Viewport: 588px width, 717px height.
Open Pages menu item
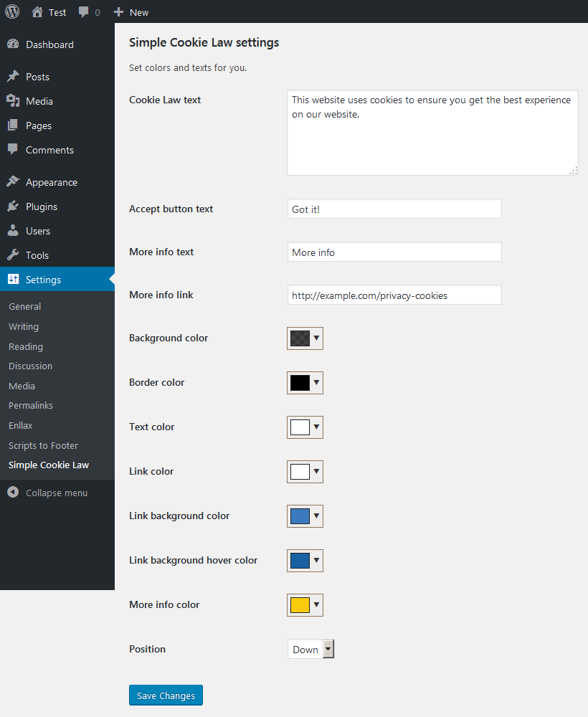click(x=57, y=125)
